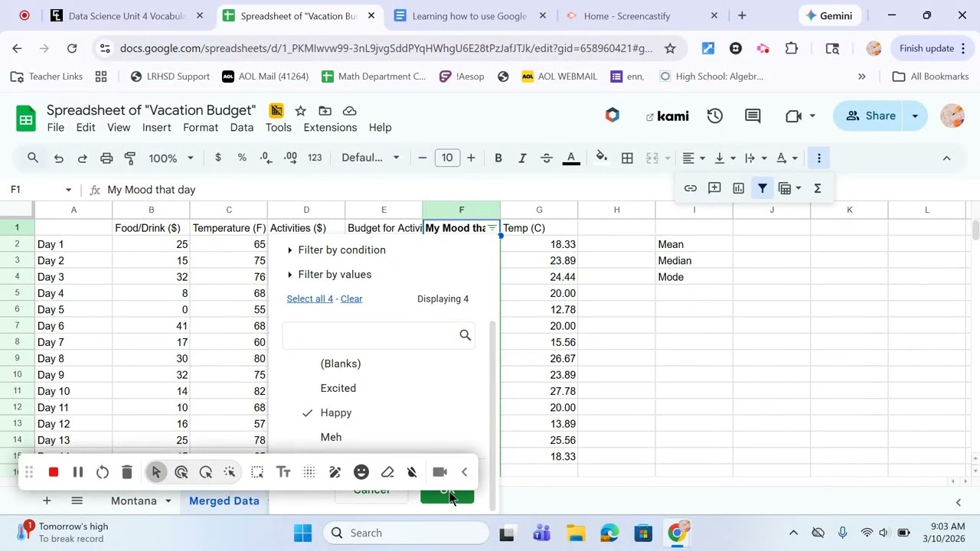Stop the Screencastify recording
Screen dimensions: 980x551
pyautogui.click(x=54, y=472)
